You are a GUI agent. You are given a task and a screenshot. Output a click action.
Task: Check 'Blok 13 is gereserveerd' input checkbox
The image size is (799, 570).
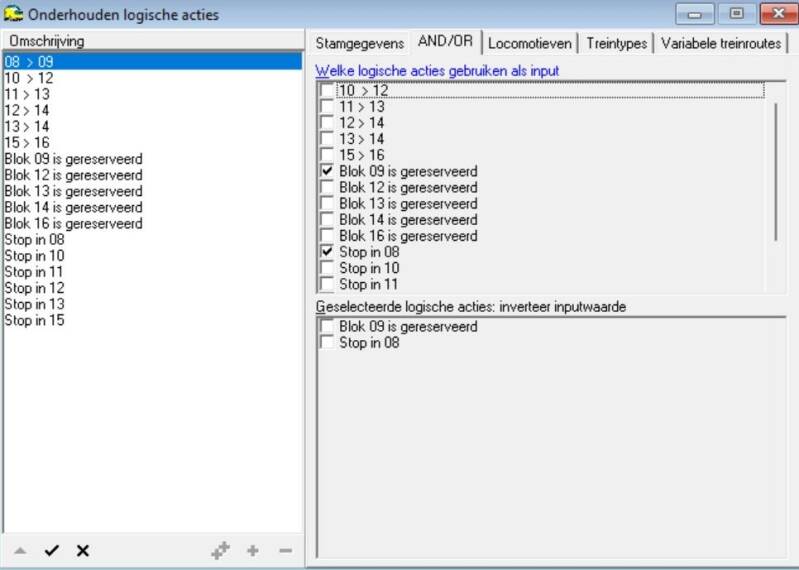(327, 203)
